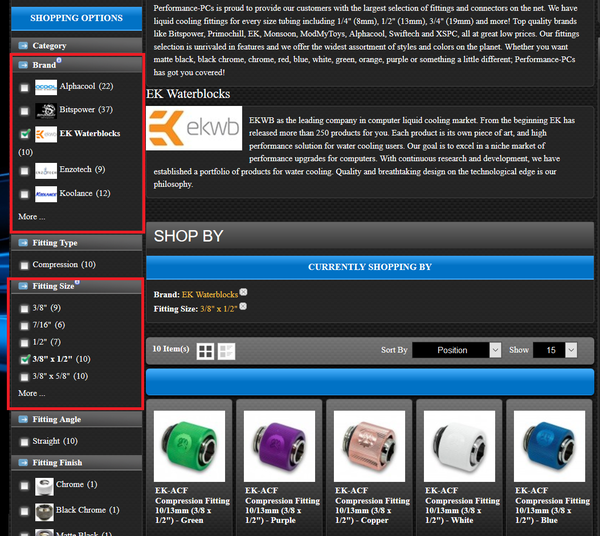The image size is (600, 536).
Task: Click the EK Waterblocks page heading
Action: tap(188, 94)
